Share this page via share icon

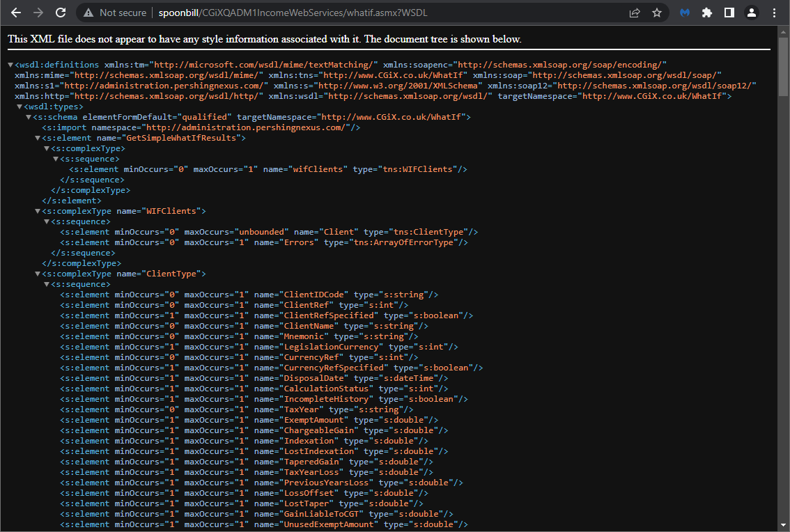[x=635, y=13]
